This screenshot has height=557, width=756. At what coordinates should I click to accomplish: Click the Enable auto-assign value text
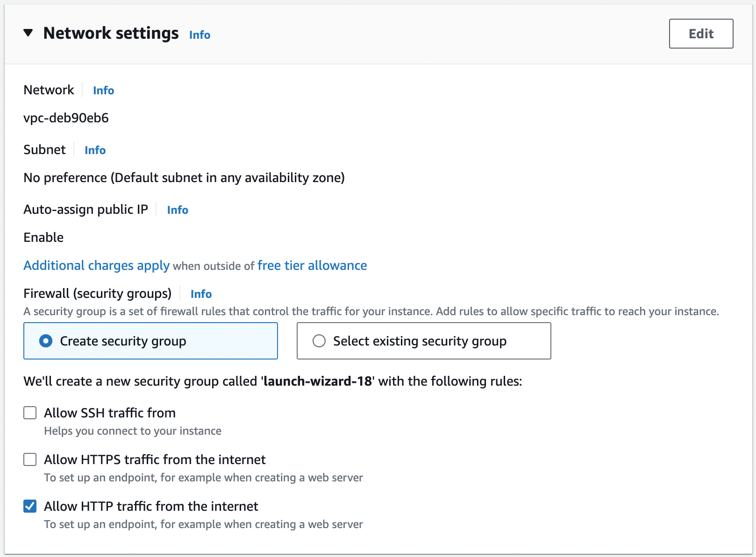43,237
